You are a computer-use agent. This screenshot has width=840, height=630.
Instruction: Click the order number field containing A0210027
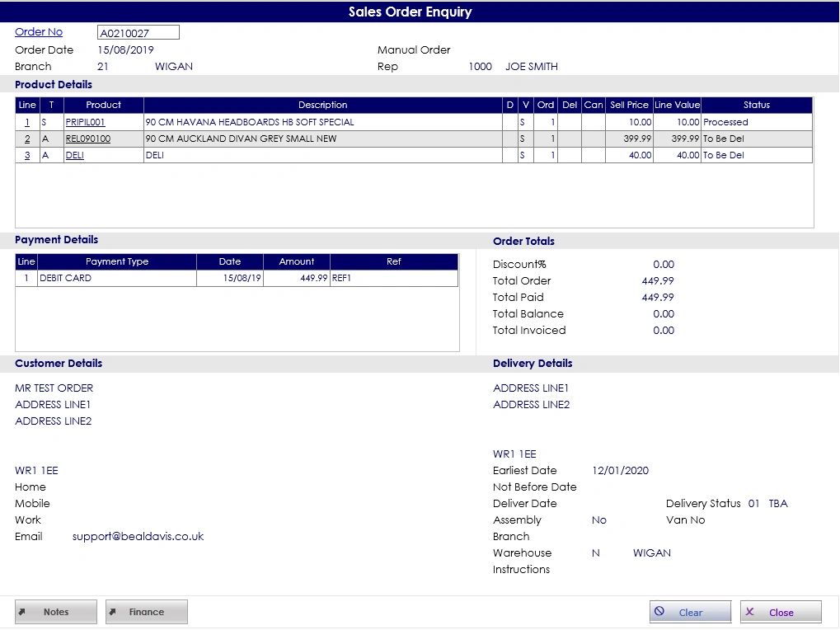point(138,33)
